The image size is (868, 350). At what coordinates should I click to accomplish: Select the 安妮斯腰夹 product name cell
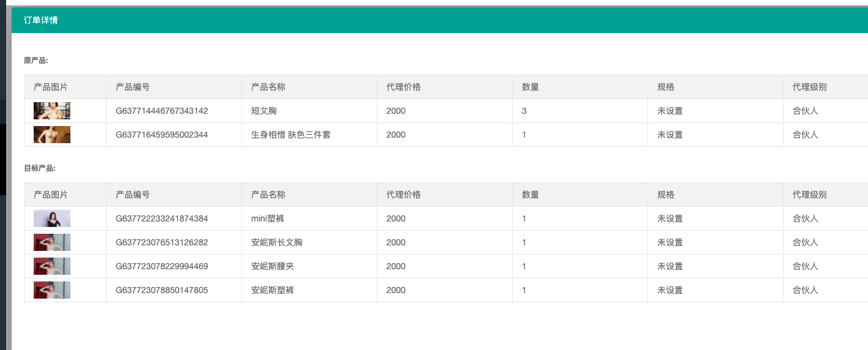point(272,266)
